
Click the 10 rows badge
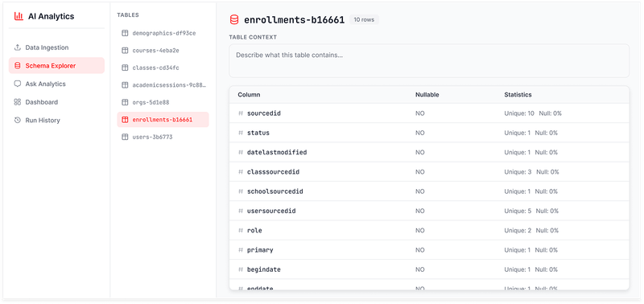tap(364, 19)
